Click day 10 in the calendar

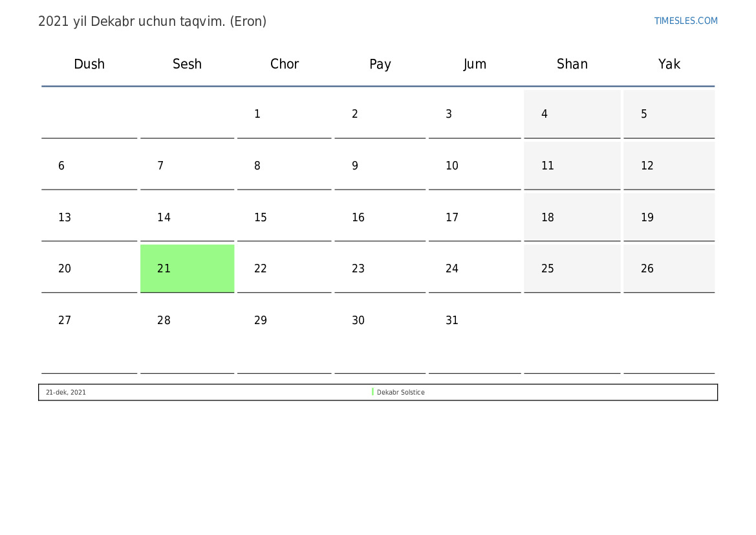(x=452, y=166)
